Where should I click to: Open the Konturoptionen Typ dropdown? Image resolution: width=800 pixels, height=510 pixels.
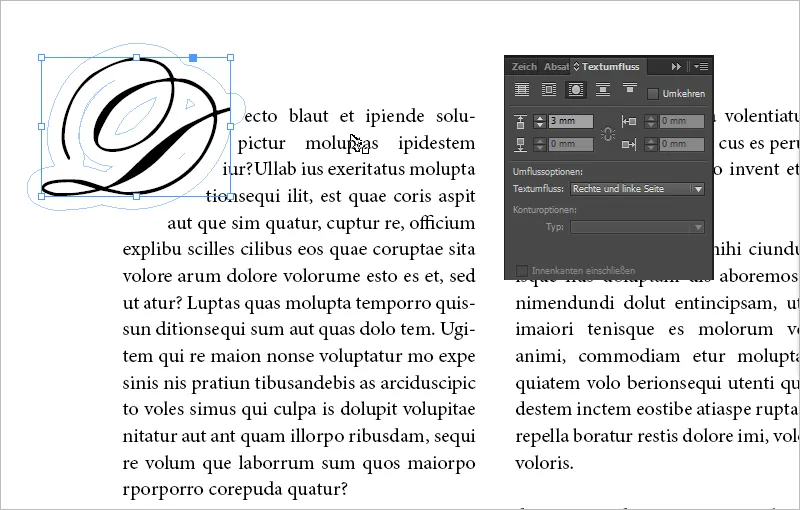(x=637, y=227)
